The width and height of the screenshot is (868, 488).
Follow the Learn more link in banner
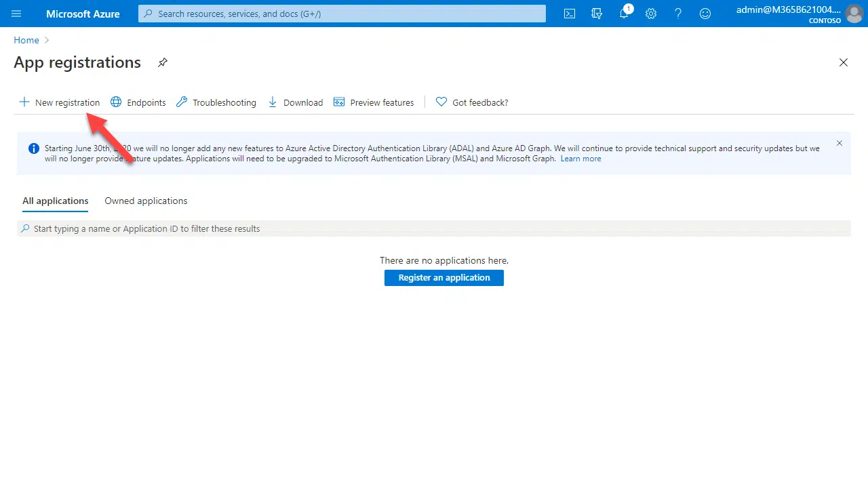[580, 159]
